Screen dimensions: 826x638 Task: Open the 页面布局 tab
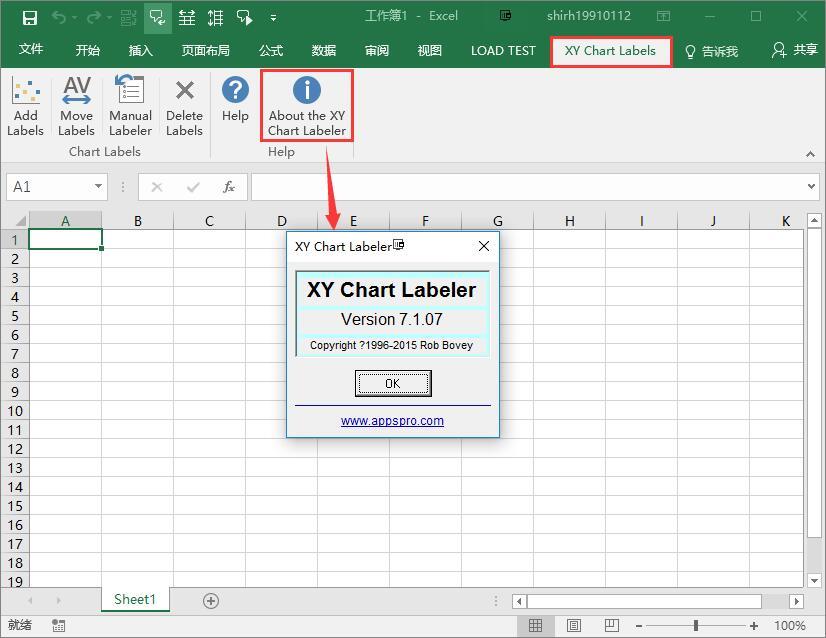tap(205, 51)
